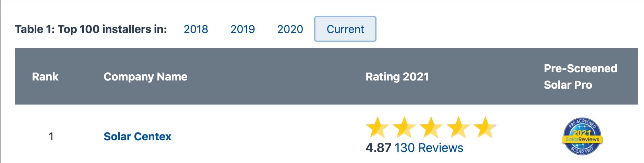Viewport: 644px width, 163px height.
Task: Click the third gold rating star
Action: tap(431, 127)
